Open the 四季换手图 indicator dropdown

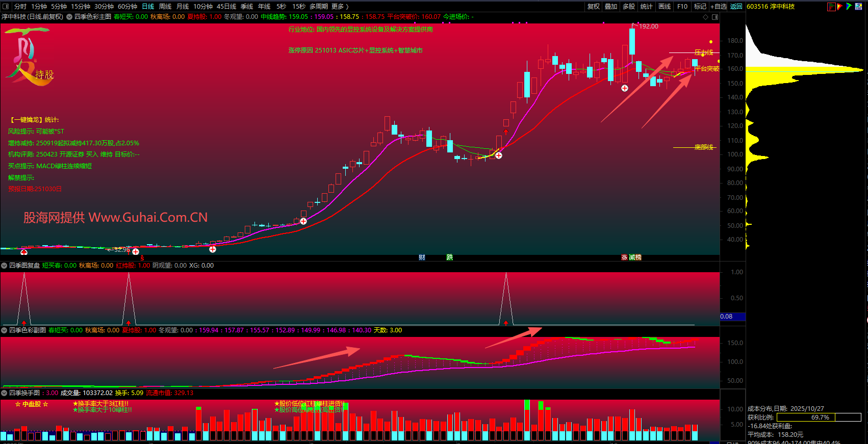pyautogui.click(x=4, y=393)
